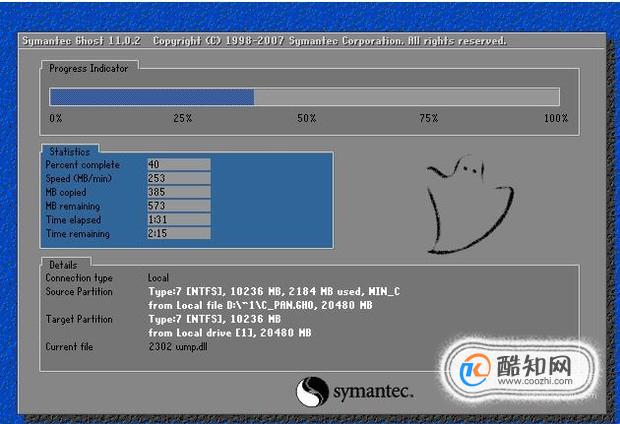Click the Symantec Ghost 11.0.2 title text
The width and height of the screenshot is (620, 424).
[81, 41]
